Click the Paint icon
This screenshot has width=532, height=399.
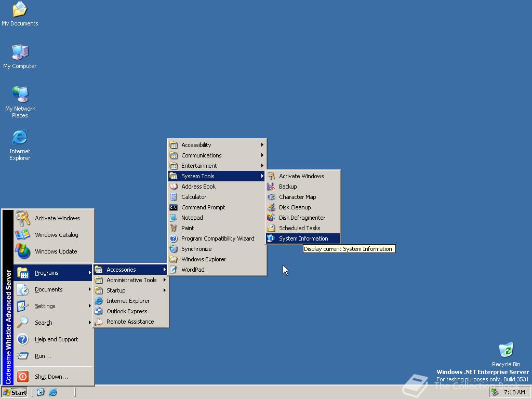pos(174,228)
